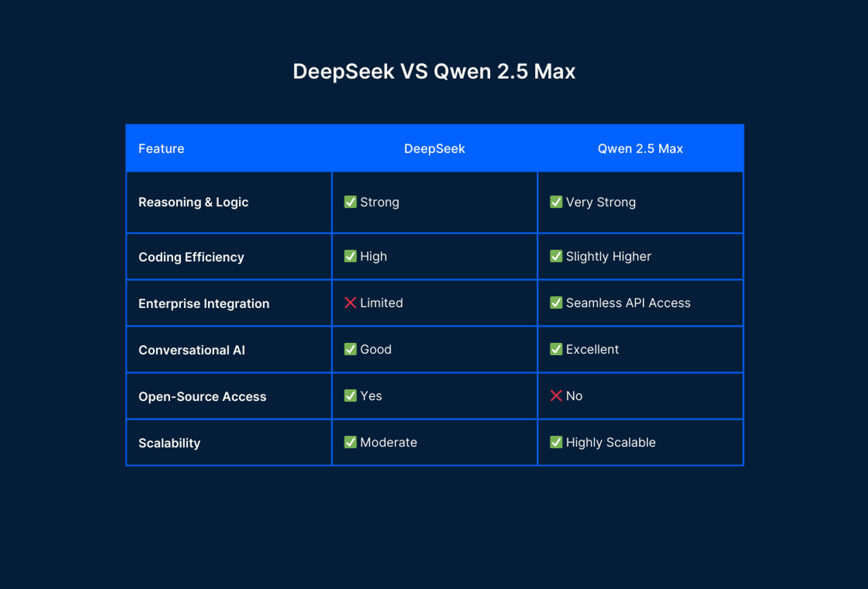Select the text Strong in DeepSeek column

380,202
